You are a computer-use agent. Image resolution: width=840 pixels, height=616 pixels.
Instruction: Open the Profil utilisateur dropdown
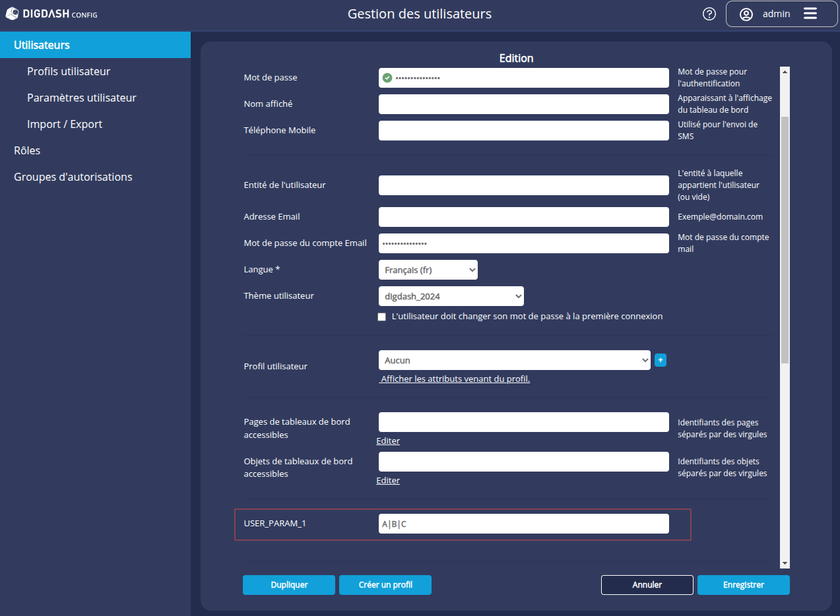pos(514,360)
